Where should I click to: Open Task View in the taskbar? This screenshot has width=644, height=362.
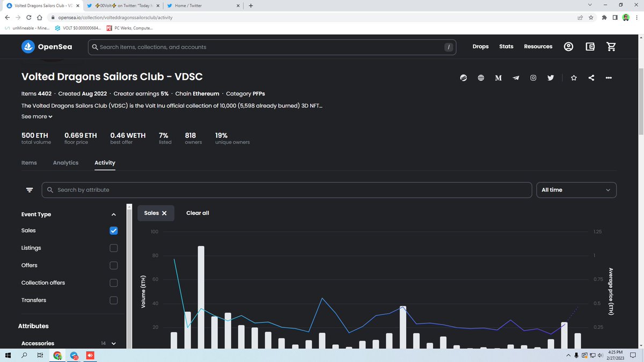click(x=40, y=356)
